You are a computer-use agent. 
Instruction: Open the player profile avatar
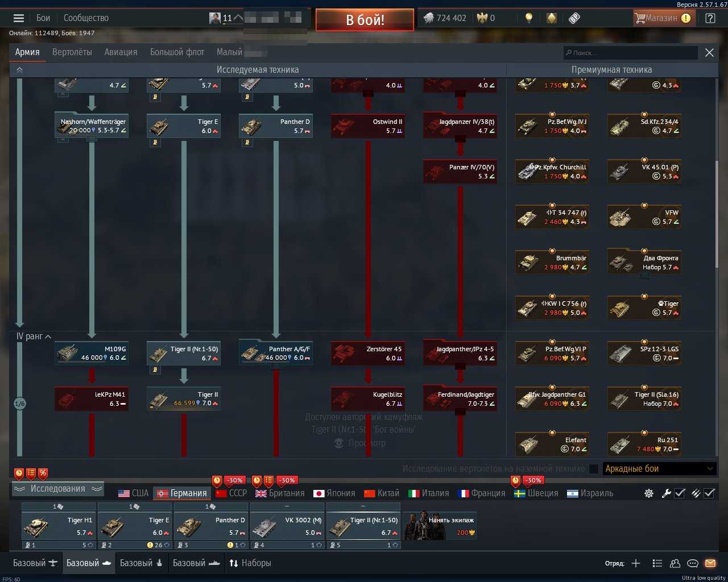click(x=214, y=18)
